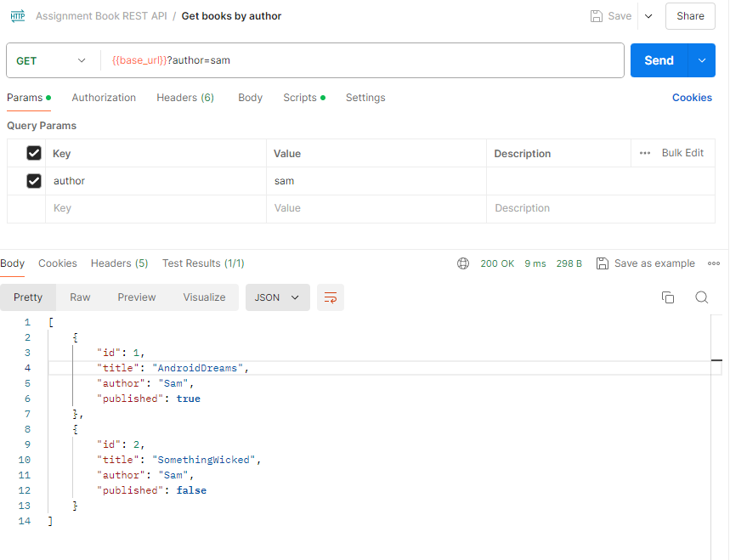Edit the sam value cell
Image resolution: width=730 pixels, height=560 pixels.
tap(376, 181)
